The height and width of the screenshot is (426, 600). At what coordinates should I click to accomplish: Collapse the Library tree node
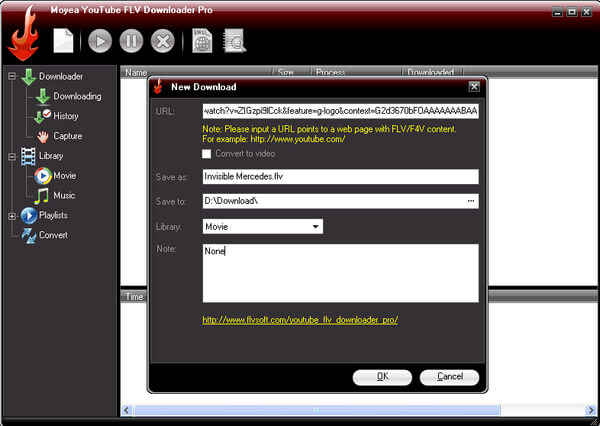tap(12, 156)
